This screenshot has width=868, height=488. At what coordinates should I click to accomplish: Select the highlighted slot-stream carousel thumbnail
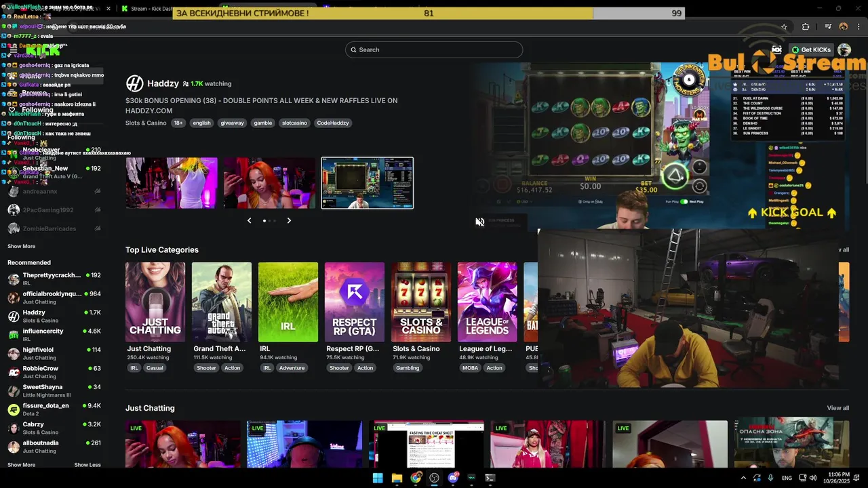[x=367, y=183]
